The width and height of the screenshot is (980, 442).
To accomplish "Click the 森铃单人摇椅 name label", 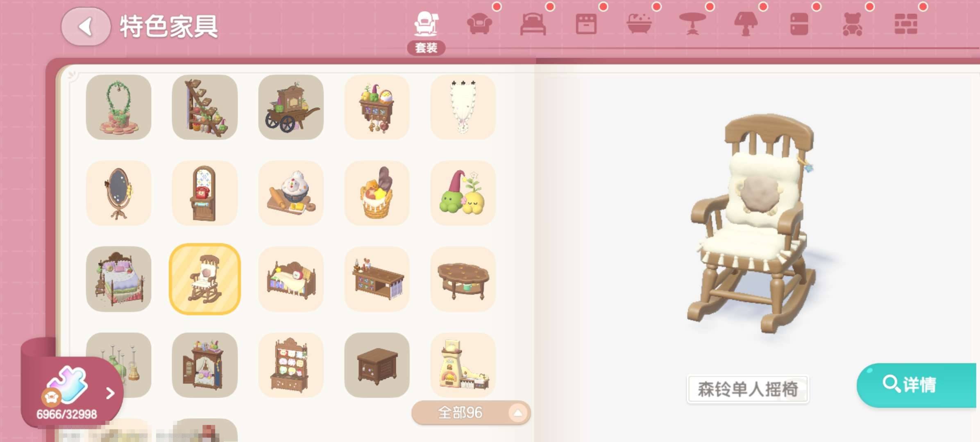I will click(748, 389).
